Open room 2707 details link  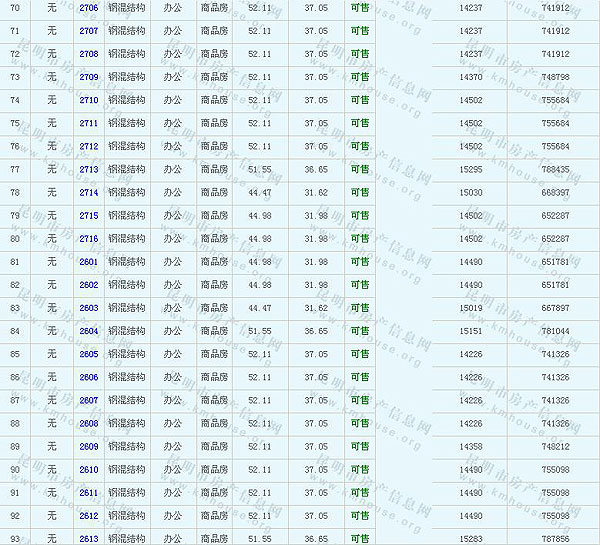tap(89, 31)
